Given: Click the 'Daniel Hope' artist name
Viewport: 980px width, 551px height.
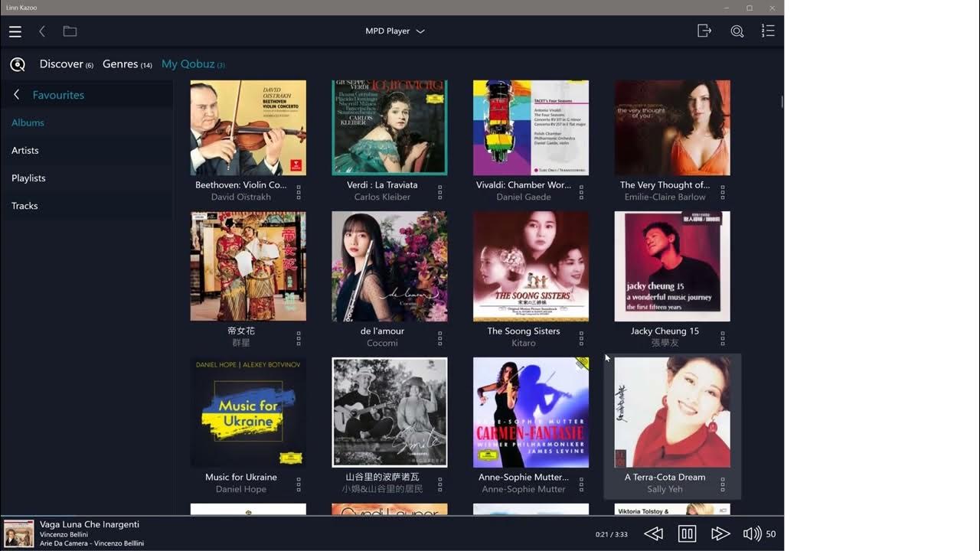Looking at the screenshot, I should tap(241, 489).
